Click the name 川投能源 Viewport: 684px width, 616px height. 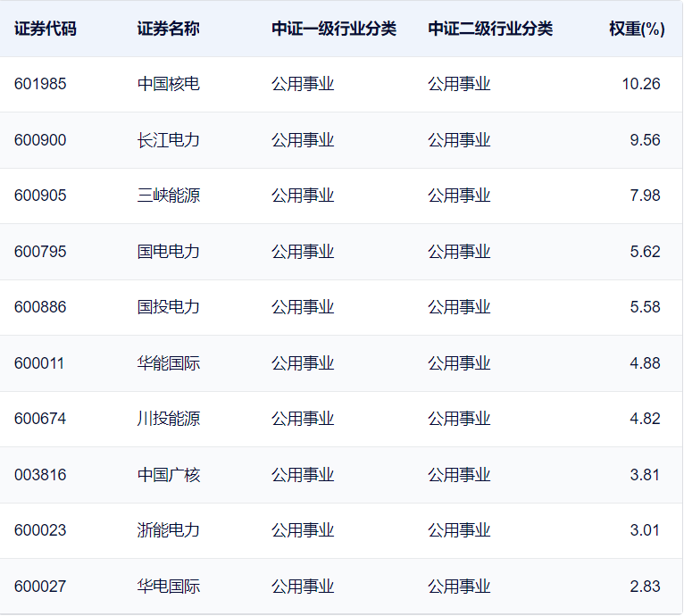coord(169,419)
